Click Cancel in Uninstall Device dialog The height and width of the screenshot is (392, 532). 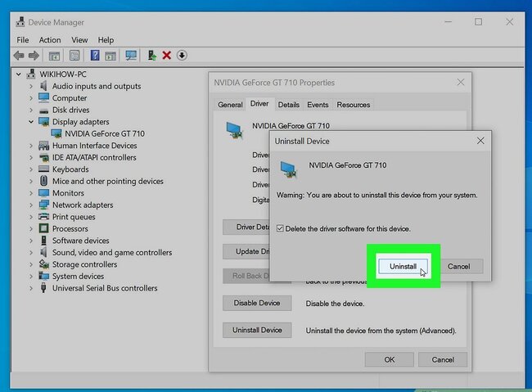coord(458,267)
